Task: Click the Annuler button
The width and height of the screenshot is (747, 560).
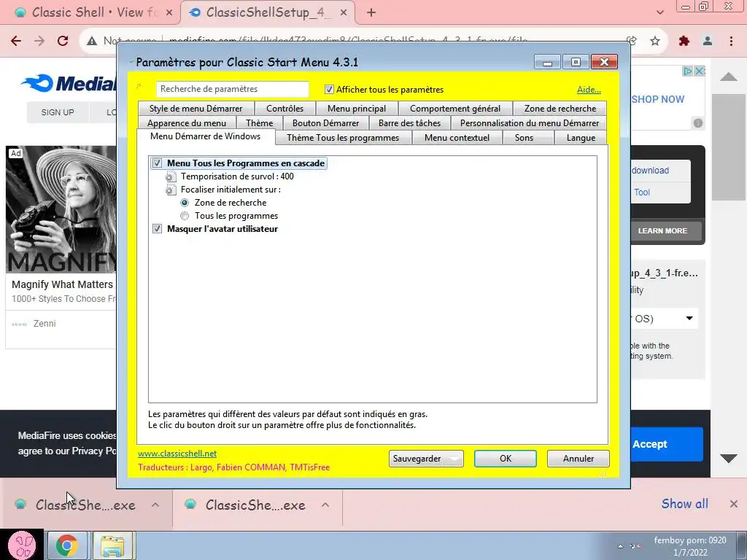Action: [x=578, y=459]
